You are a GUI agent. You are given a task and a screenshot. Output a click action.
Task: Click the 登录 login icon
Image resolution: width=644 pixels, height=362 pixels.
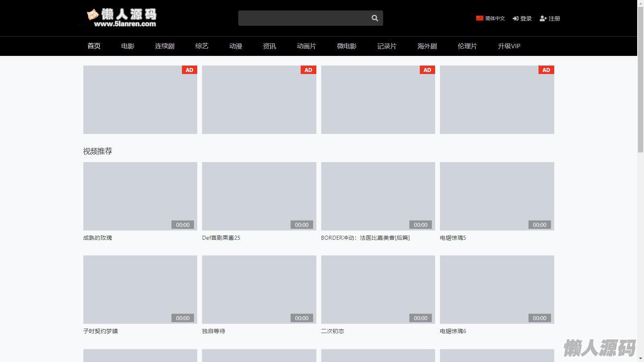[515, 19]
